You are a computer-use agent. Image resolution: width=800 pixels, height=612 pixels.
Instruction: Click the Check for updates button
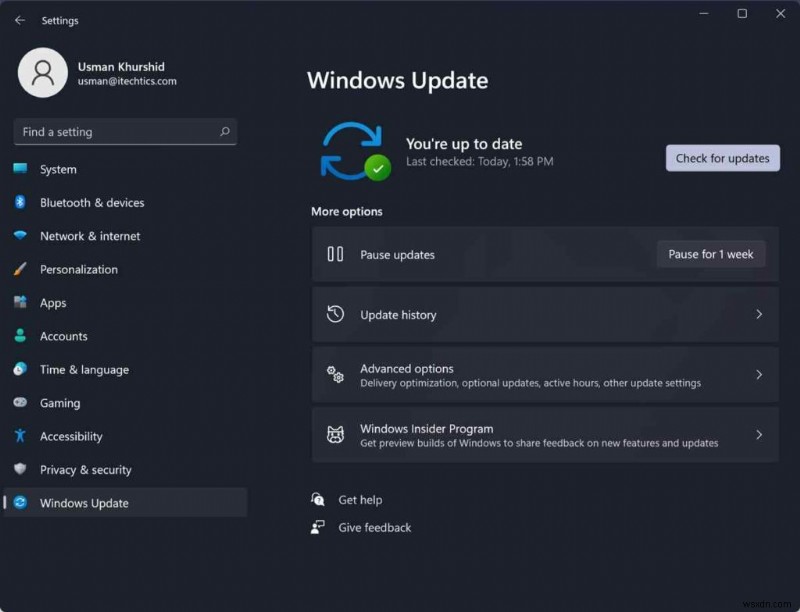722,158
